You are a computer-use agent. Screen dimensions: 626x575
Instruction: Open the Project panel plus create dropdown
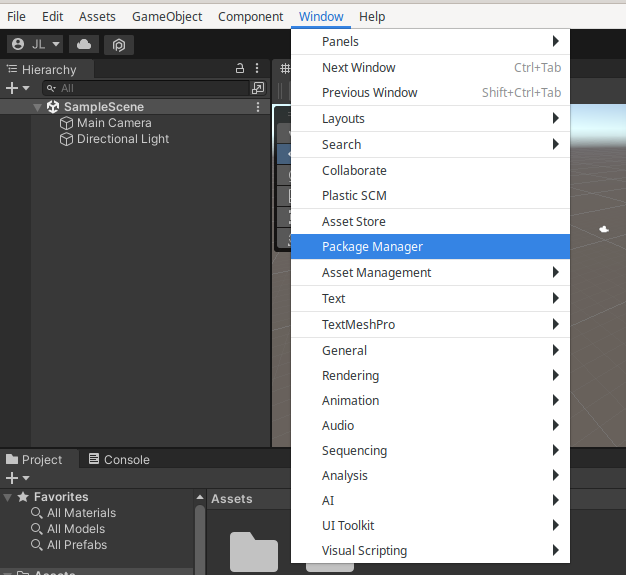17,478
